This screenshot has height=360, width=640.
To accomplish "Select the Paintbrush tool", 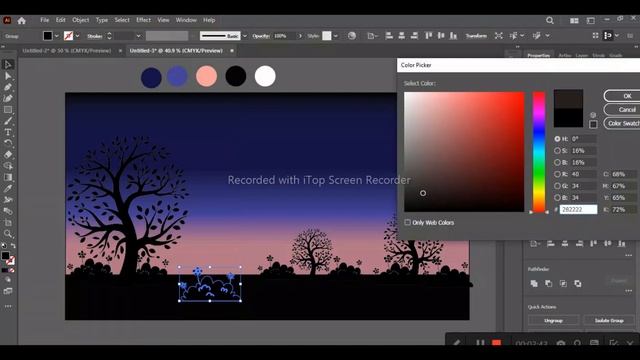I will coord(8,121).
